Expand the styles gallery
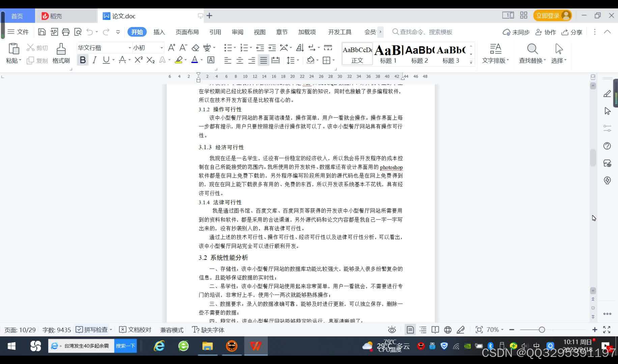This screenshot has height=364, width=618. pyautogui.click(x=471, y=62)
